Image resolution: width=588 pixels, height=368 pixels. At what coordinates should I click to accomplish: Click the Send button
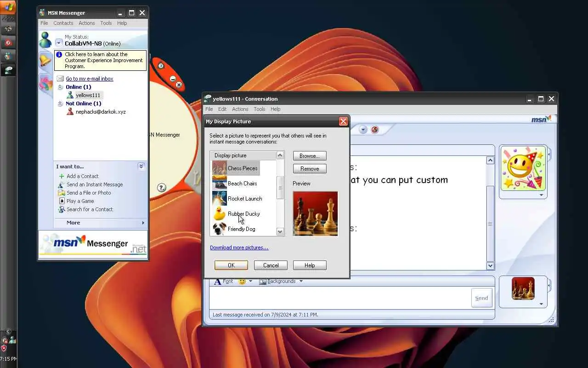481,298
